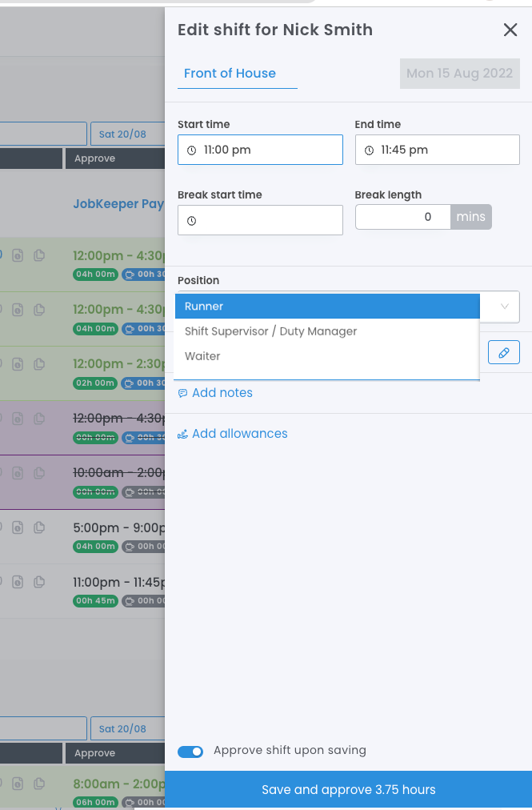Collapse the Position dropdown using the chevron

click(505, 307)
